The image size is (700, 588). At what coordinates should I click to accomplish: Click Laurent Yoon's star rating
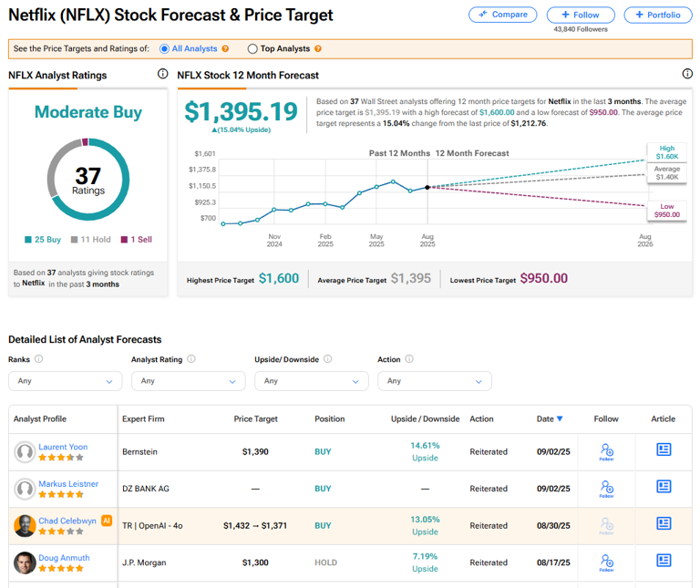(x=61, y=458)
